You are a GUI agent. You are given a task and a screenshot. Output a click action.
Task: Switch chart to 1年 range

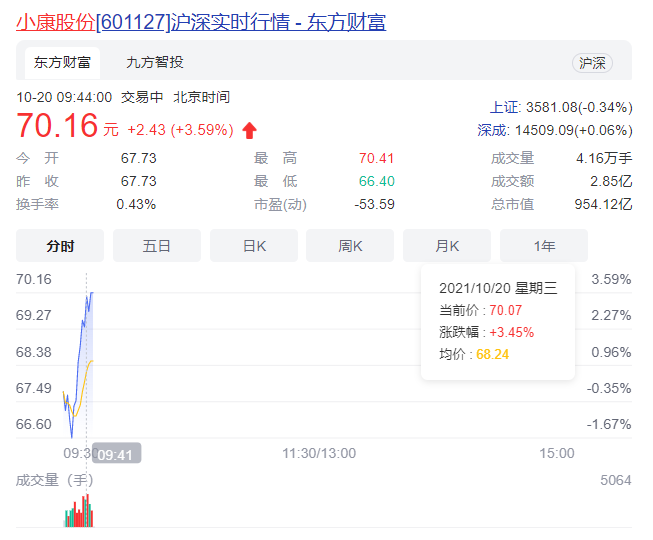tap(544, 245)
